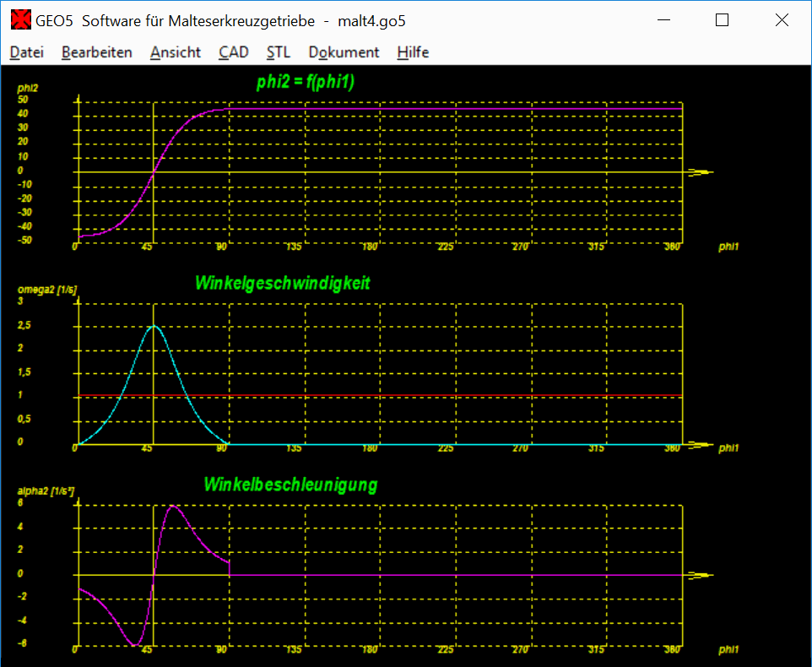The image size is (812, 667).
Task: Click the positive peak of the acceleration curve
Action: pos(172,507)
